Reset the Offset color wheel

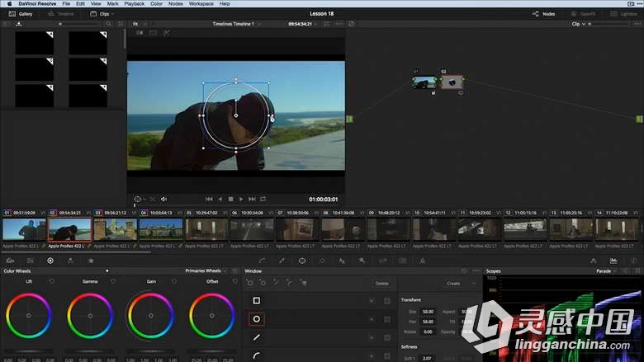tap(235, 281)
